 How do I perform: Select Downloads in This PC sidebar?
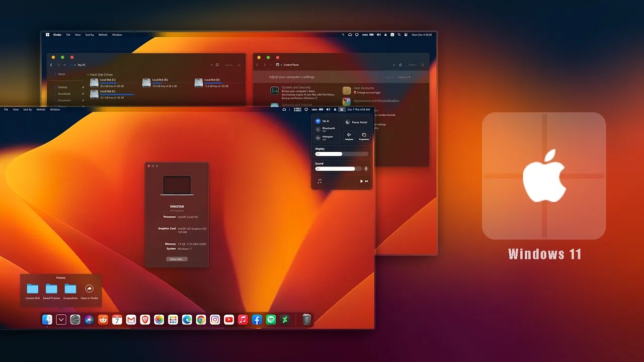(64, 94)
